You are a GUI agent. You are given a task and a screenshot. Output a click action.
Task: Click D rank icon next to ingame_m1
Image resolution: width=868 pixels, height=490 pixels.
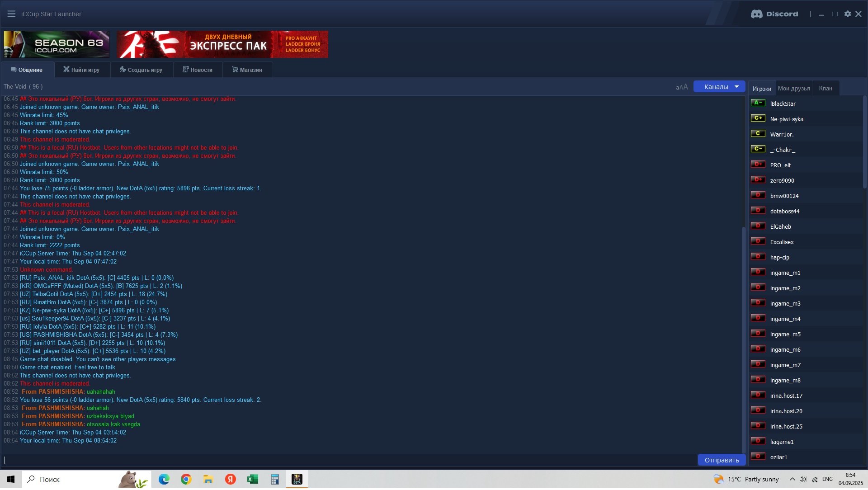point(758,272)
